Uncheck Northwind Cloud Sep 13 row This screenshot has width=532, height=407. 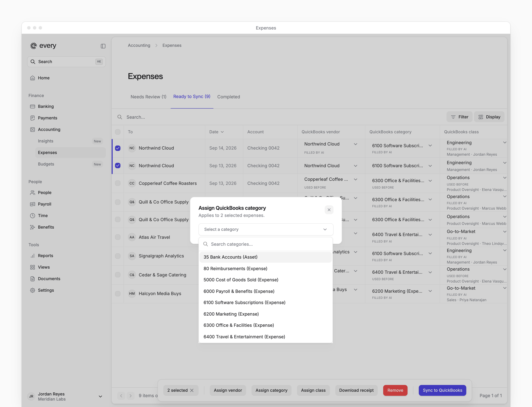[118, 166]
